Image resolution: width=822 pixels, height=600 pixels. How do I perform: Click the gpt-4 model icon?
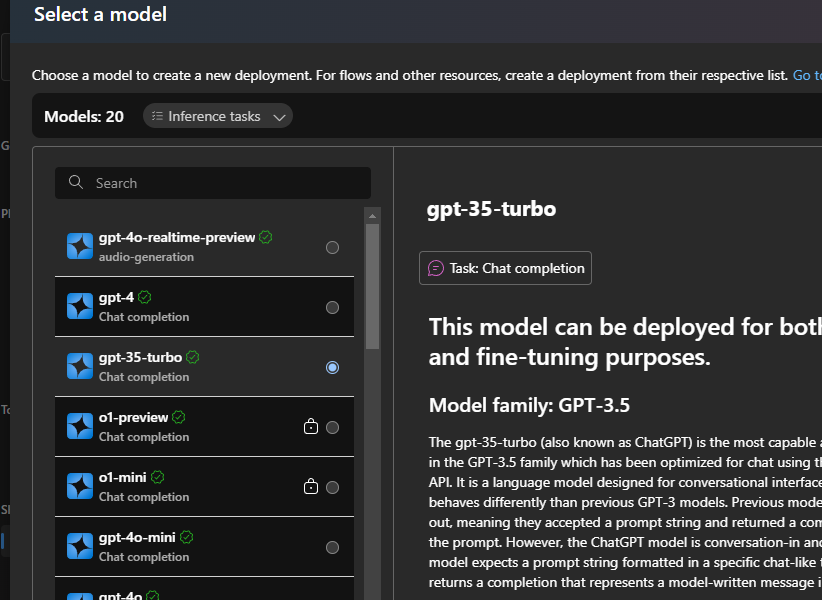pyautogui.click(x=80, y=307)
